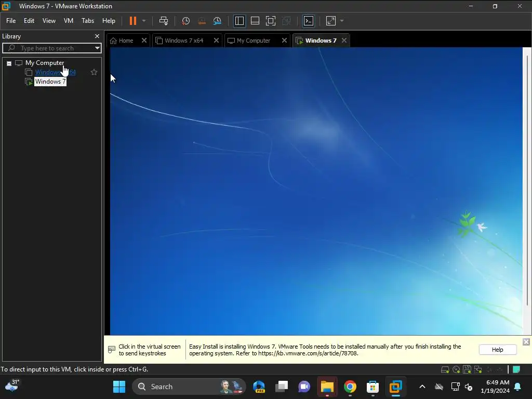The image size is (532, 399).
Task: Select My Computer in the Library tree
Action: pyautogui.click(x=45, y=63)
